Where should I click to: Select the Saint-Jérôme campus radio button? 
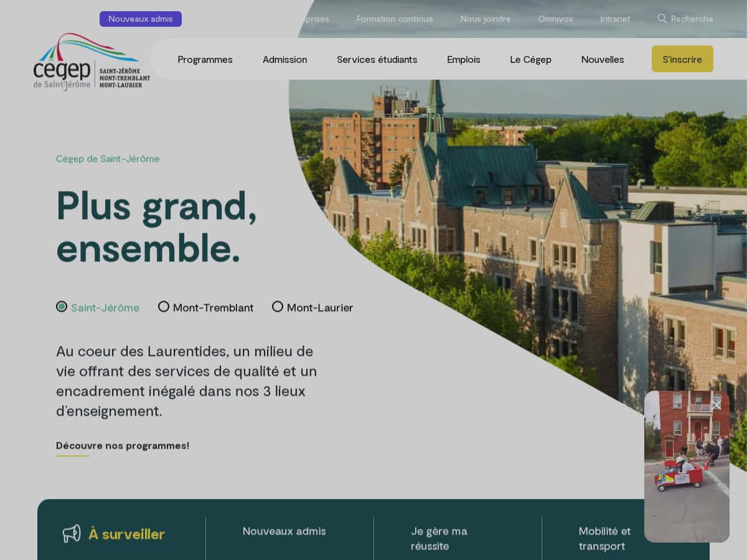click(62, 307)
